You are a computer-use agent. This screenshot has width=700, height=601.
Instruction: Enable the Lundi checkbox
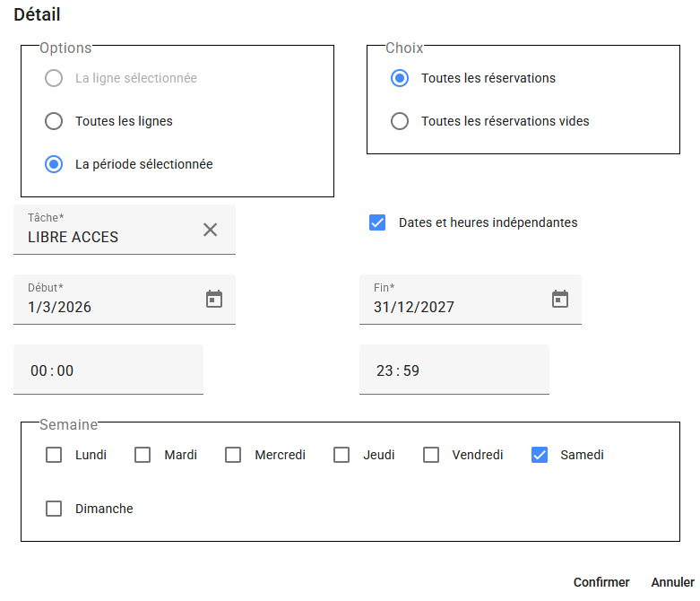(54, 455)
